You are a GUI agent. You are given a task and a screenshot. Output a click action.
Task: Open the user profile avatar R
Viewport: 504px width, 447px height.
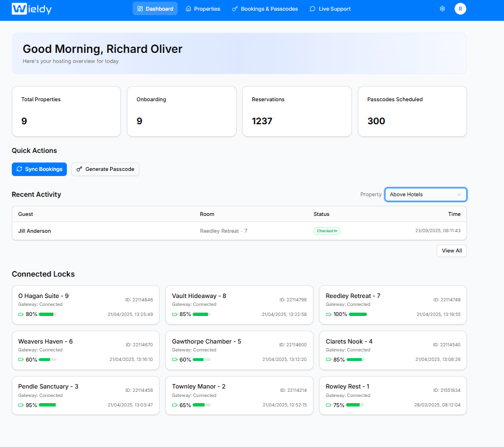(460, 9)
